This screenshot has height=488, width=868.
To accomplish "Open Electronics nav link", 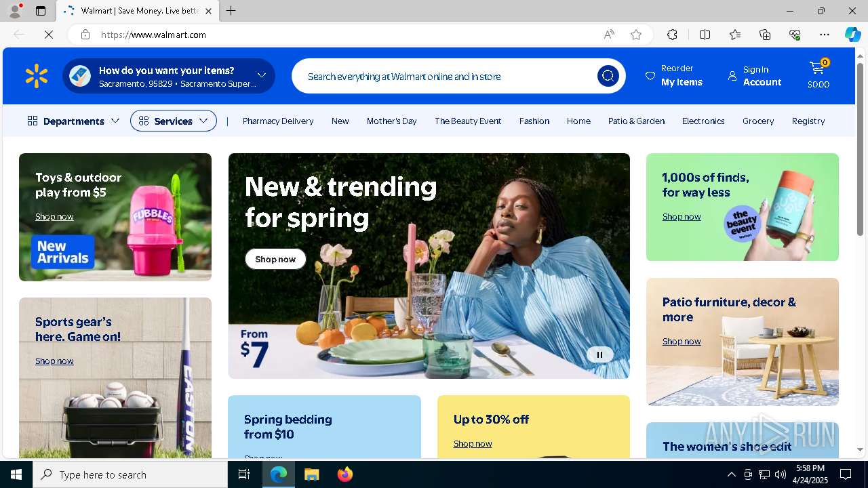I will coord(703,121).
